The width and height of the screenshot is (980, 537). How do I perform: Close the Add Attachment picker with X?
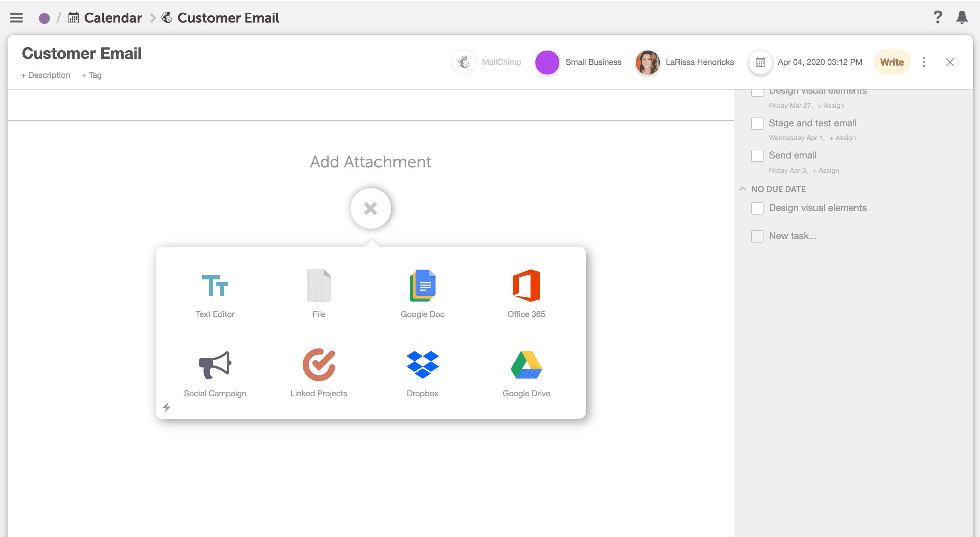tap(370, 209)
